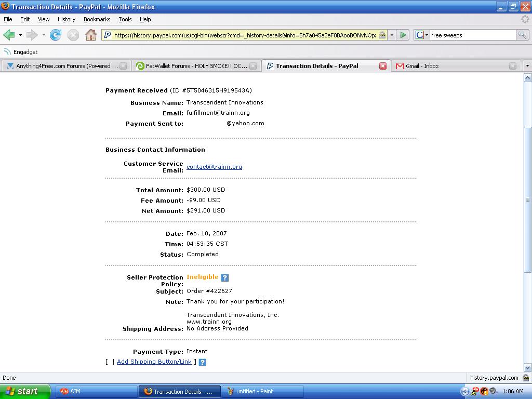Switch to FatWallet Forums tab
The image size is (532, 399).
click(196, 66)
